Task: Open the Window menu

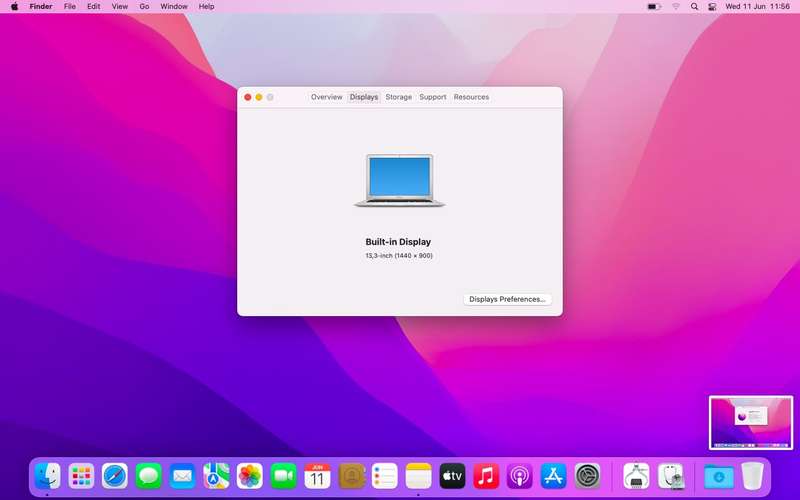Action: pos(174,7)
